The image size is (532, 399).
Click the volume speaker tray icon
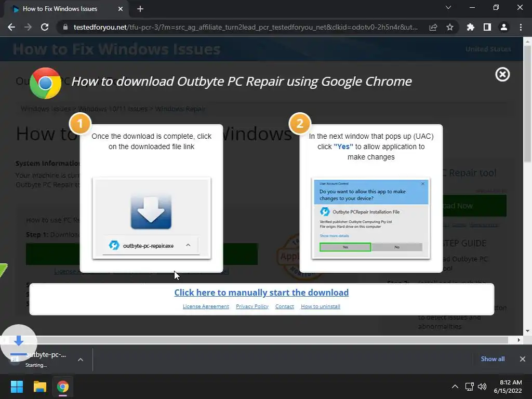pos(482,387)
